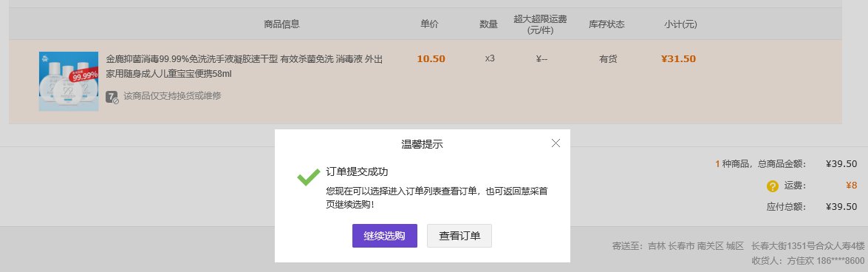The height and width of the screenshot is (272, 868).
Task: Click the 10.50 unit price
Action: click(431, 58)
